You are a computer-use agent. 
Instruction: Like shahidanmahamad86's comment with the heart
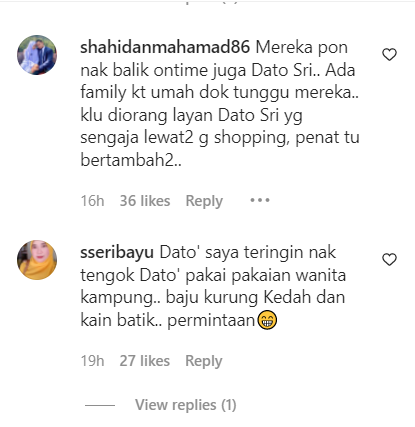[x=389, y=55]
